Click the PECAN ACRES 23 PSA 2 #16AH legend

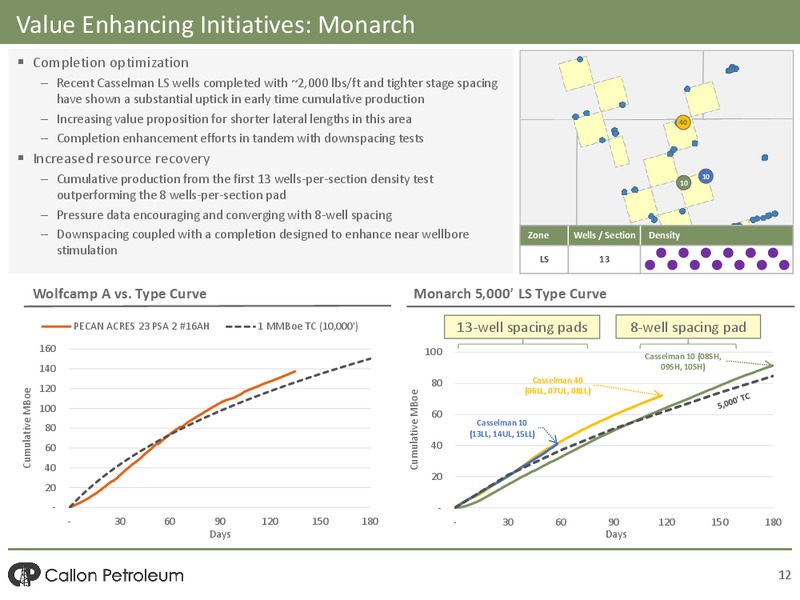126,326
